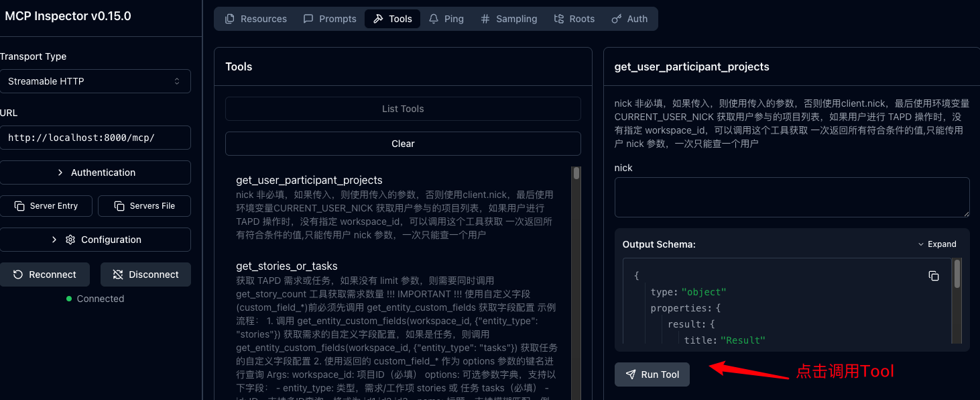
Task: Expand the Authentication section
Action: 96,172
